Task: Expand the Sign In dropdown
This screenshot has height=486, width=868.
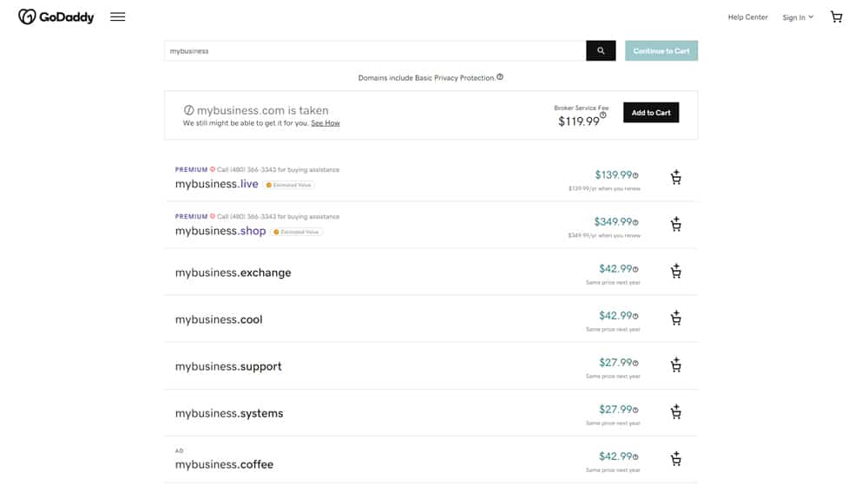Action: 798,17
